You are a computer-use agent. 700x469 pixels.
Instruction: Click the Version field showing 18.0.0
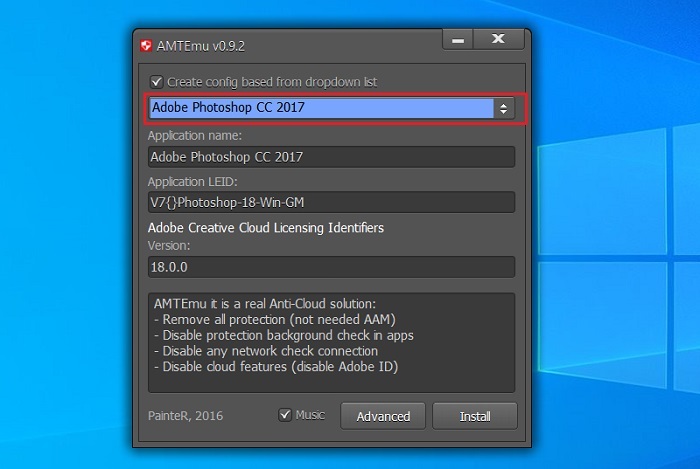[331, 267]
